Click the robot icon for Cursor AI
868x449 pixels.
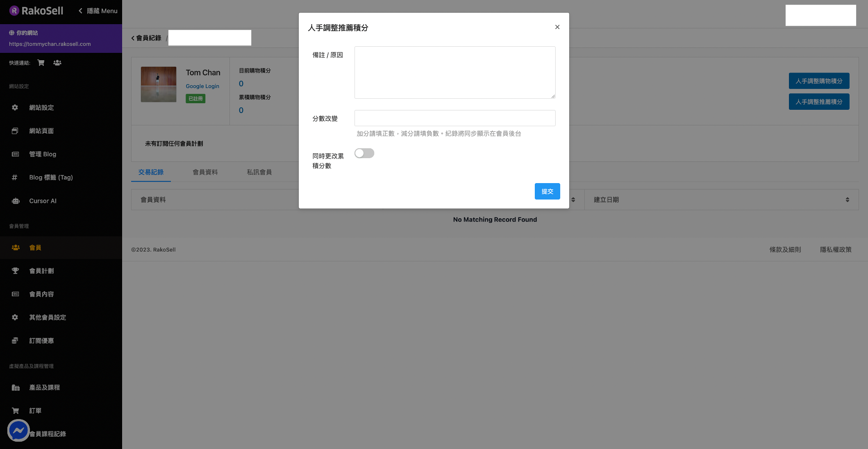point(16,201)
